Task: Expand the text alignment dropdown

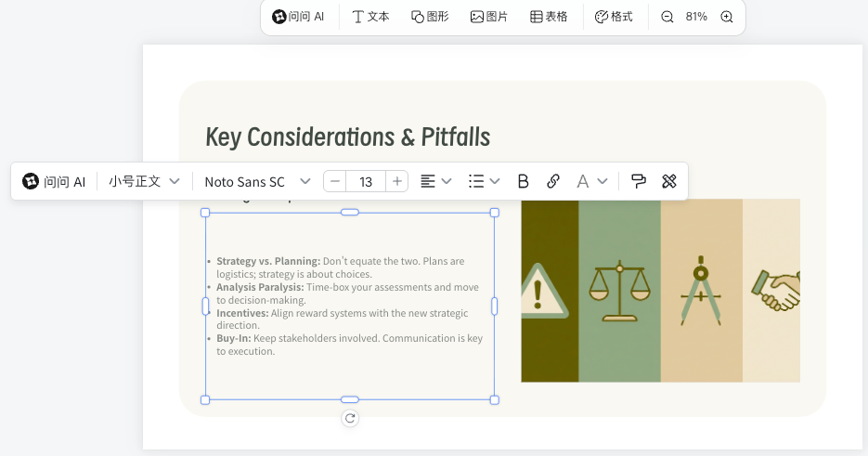Action: pos(435,181)
